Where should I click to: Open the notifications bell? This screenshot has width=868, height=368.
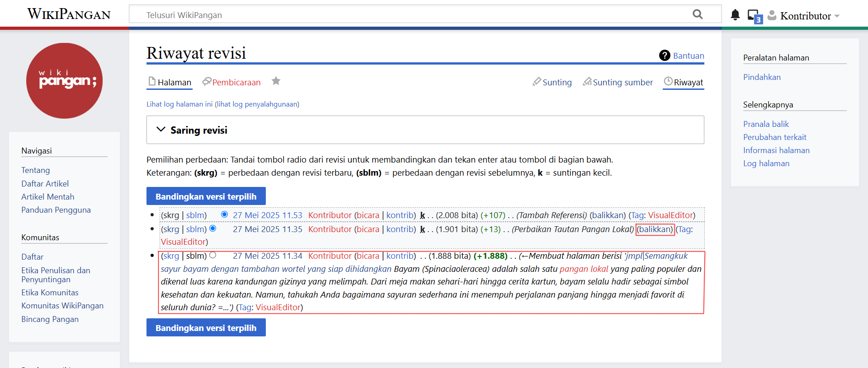(x=735, y=15)
